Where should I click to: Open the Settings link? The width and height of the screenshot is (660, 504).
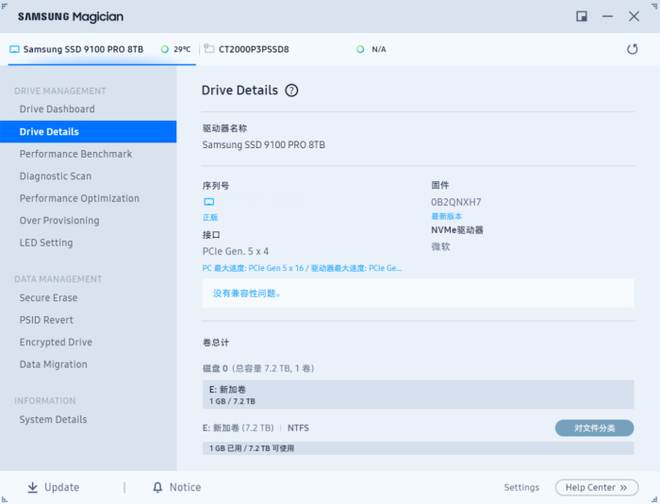click(521, 487)
